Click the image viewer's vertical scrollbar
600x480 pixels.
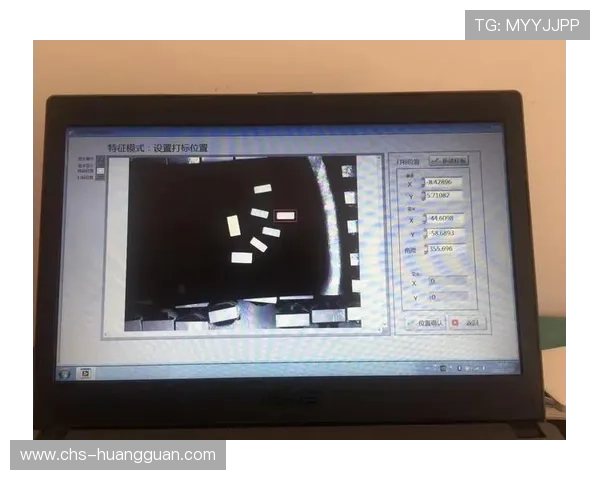tap(378, 240)
